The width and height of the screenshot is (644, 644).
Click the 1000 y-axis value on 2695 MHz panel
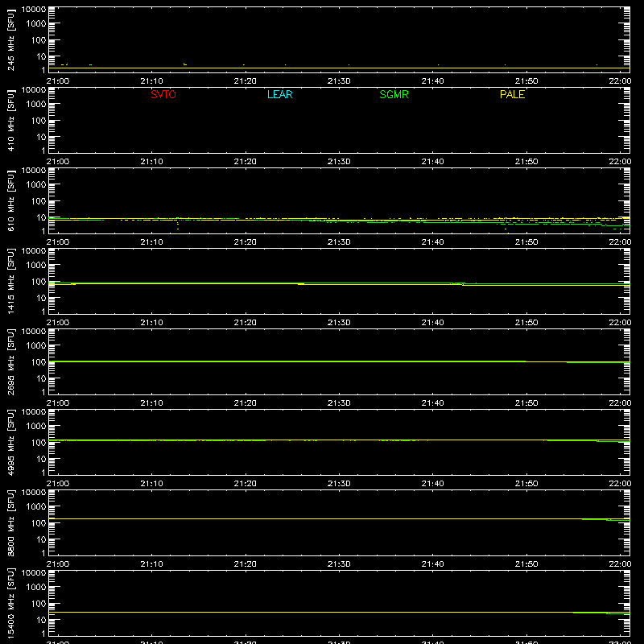point(36,346)
